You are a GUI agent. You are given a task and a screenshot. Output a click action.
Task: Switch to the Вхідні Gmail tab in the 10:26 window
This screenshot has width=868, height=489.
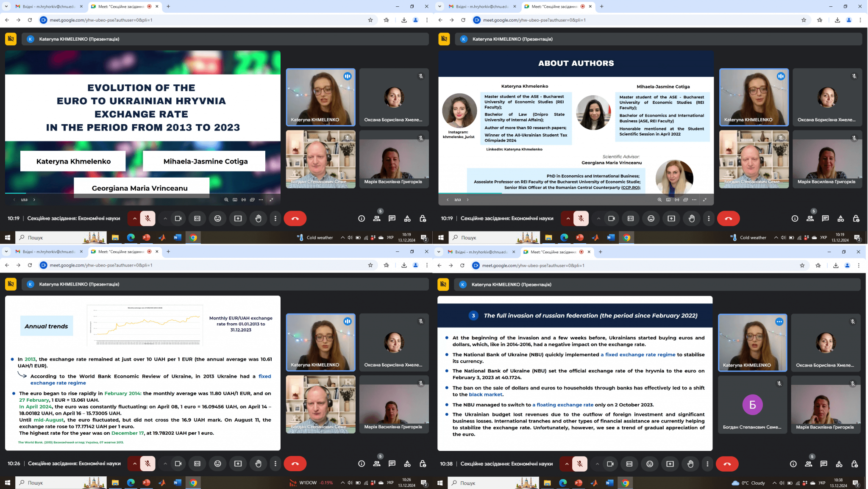[49, 252]
